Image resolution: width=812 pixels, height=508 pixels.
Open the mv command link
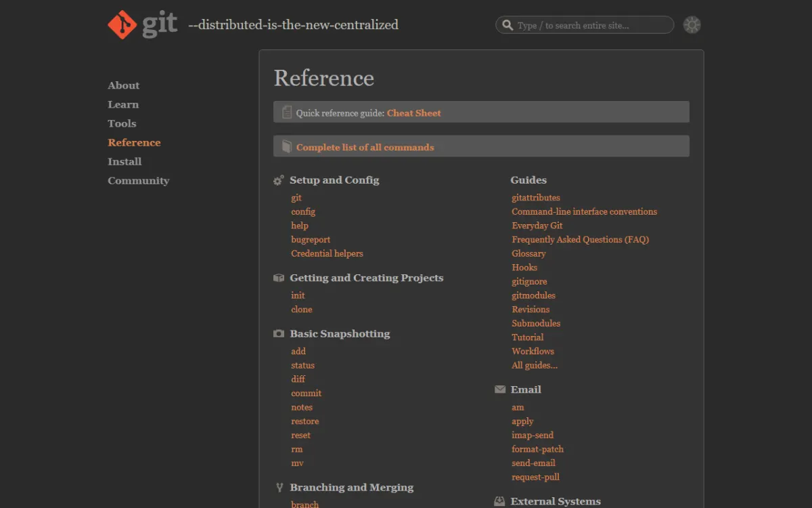point(297,463)
